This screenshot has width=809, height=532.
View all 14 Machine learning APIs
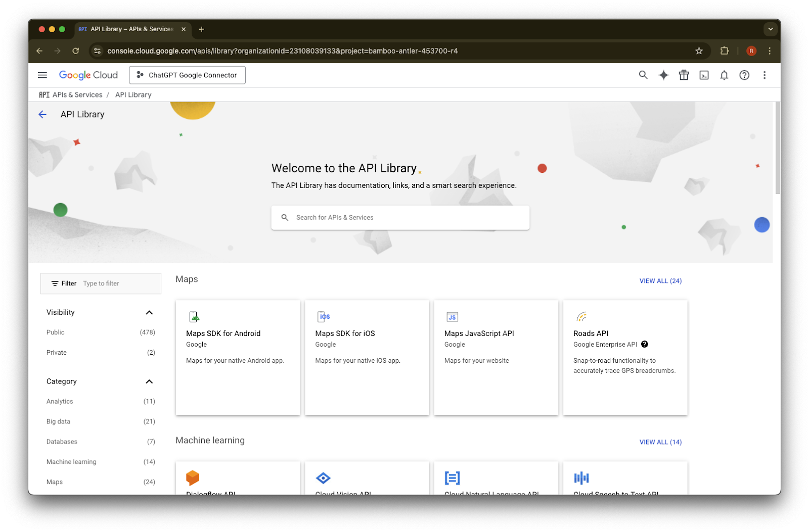pos(660,442)
